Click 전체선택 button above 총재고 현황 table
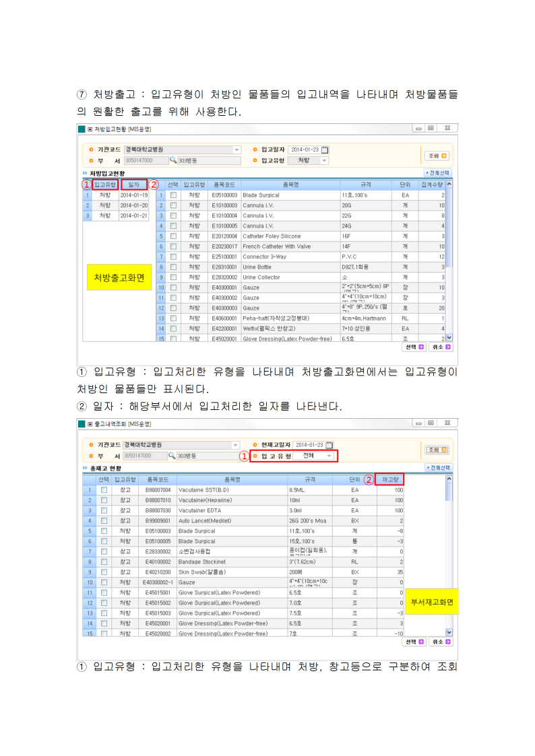The image size is (535, 756). tap(439, 467)
